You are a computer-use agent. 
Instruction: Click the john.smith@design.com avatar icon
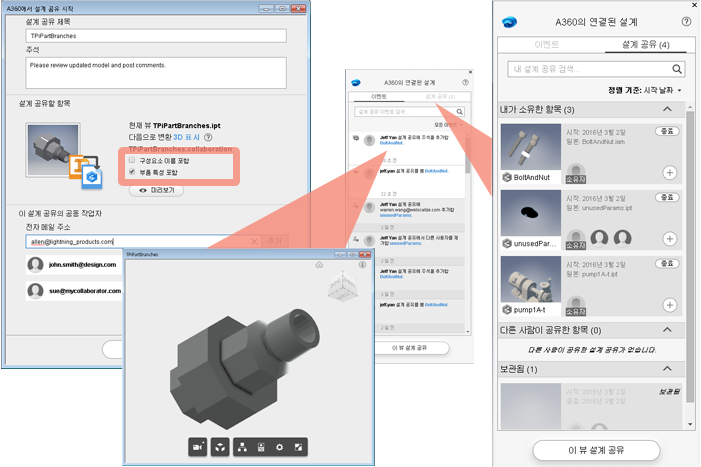tap(35, 265)
